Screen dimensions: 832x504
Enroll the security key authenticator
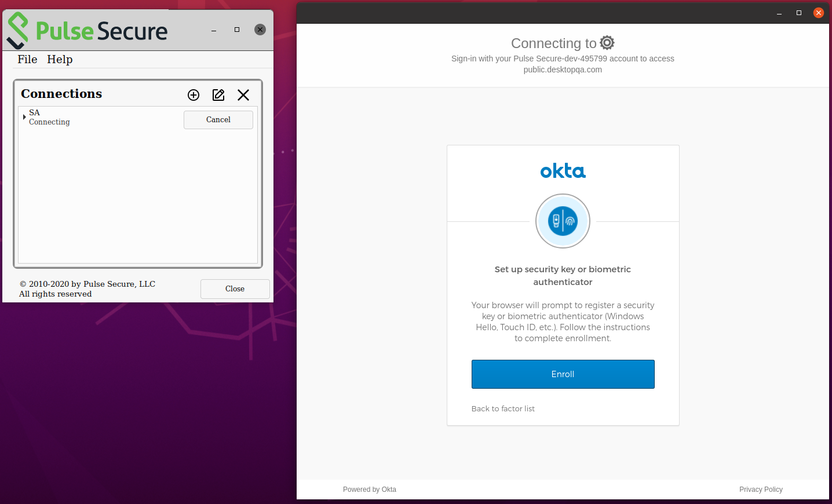pyautogui.click(x=563, y=374)
